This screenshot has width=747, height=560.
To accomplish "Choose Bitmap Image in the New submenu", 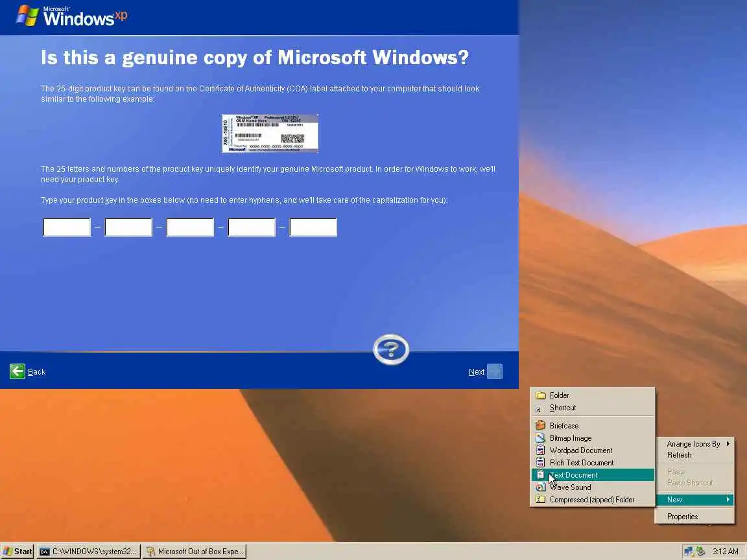I will click(593, 437).
